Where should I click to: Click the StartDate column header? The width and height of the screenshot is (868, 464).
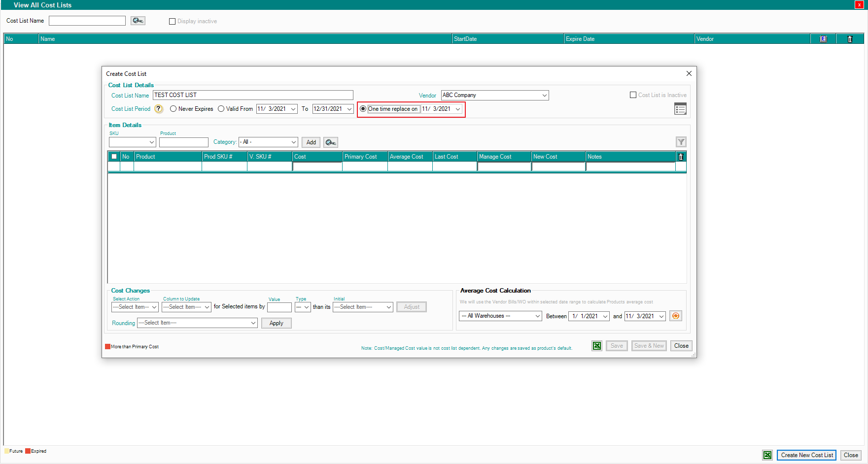pos(507,39)
